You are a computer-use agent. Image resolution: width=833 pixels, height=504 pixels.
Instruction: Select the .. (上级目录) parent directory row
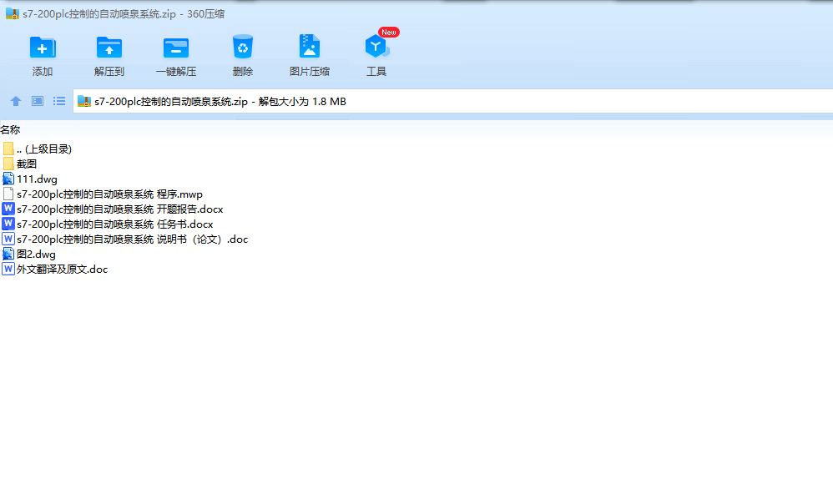(44, 149)
